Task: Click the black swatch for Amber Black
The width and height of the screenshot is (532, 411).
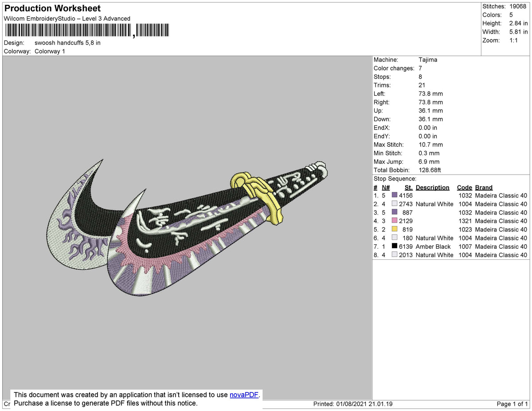Action: [x=395, y=246]
